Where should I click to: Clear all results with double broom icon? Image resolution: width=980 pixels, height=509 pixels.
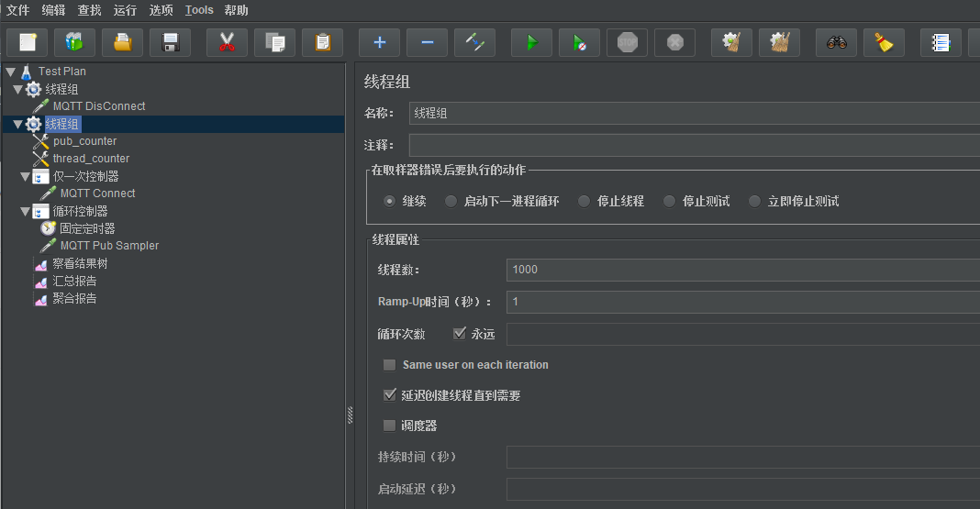779,42
